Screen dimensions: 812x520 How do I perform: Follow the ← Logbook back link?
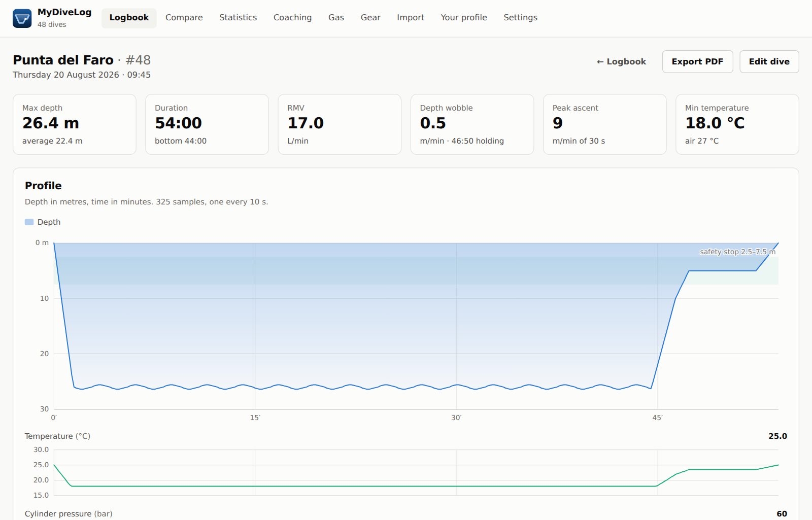click(621, 62)
